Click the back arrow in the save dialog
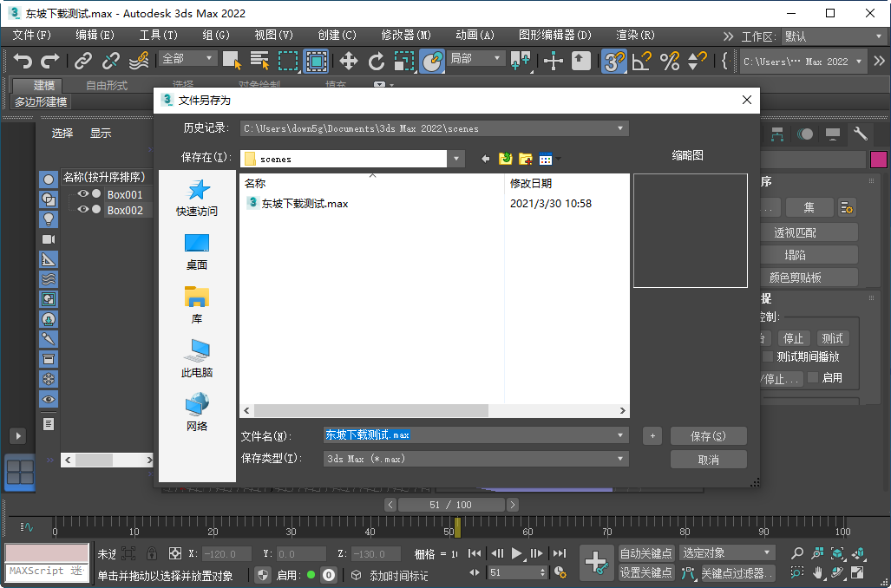891x588 pixels. [x=485, y=157]
